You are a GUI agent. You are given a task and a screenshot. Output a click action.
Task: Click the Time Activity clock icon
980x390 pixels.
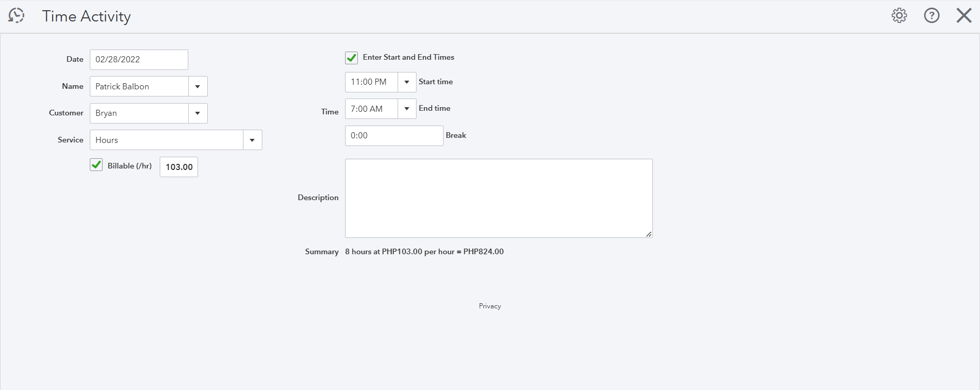[16, 16]
